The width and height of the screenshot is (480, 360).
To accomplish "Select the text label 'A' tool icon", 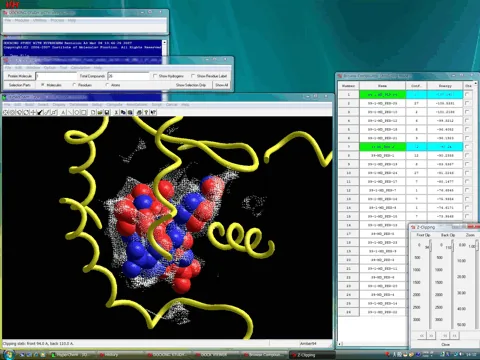I will point(63,113).
